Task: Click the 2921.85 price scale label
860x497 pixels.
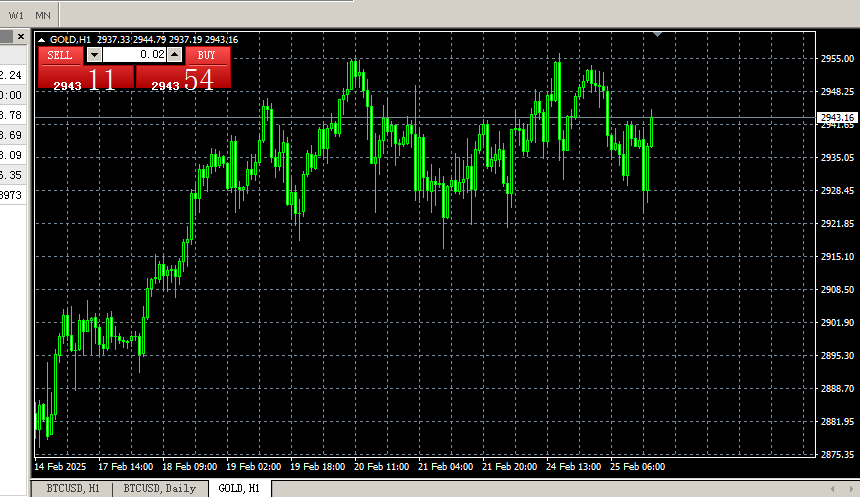Action: click(x=837, y=223)
